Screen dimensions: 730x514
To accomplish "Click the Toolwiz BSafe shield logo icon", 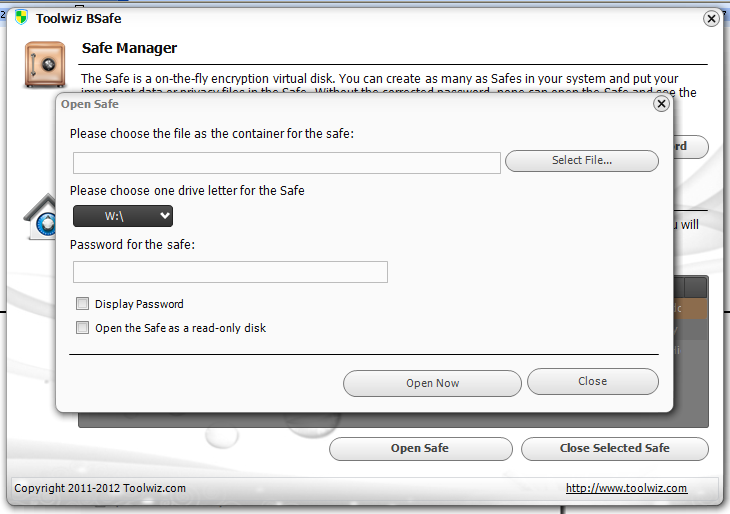I will 21,18.
